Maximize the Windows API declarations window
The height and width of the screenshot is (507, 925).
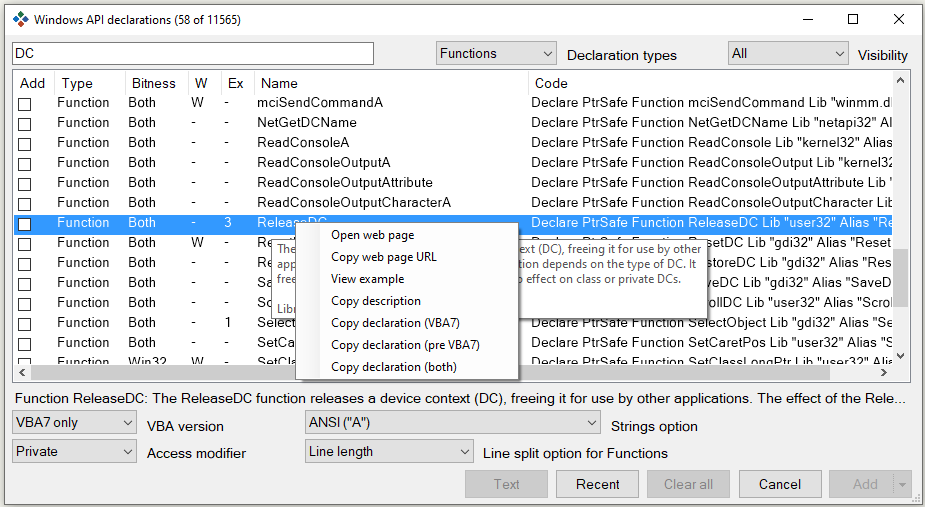(853, 19)
